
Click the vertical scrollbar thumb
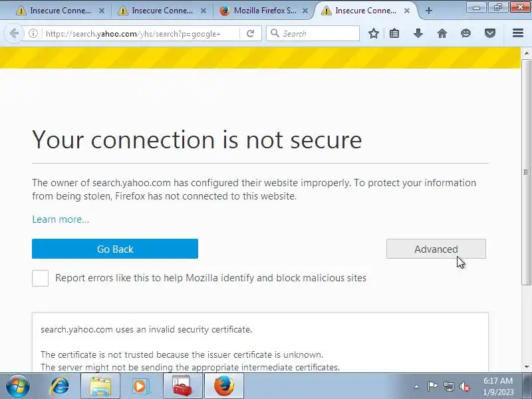(x=526, y=172)
